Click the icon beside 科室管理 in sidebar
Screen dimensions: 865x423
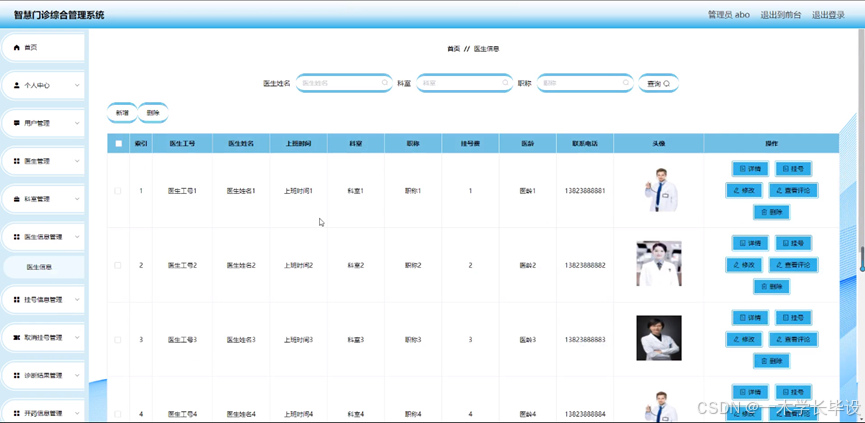(17, 199)
